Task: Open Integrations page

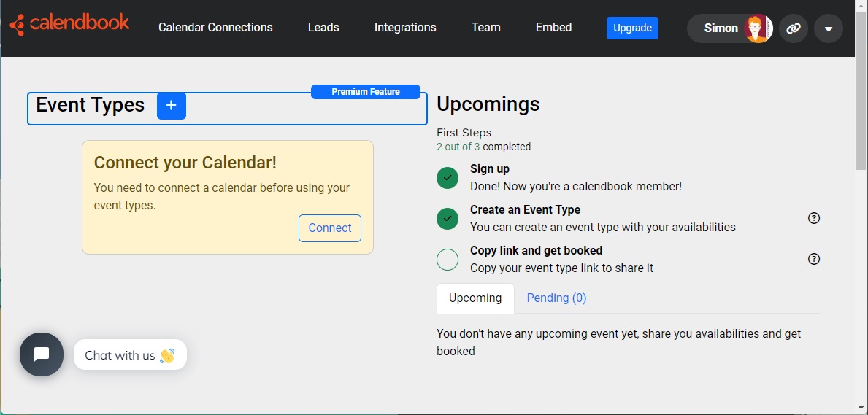Action: 405,28
